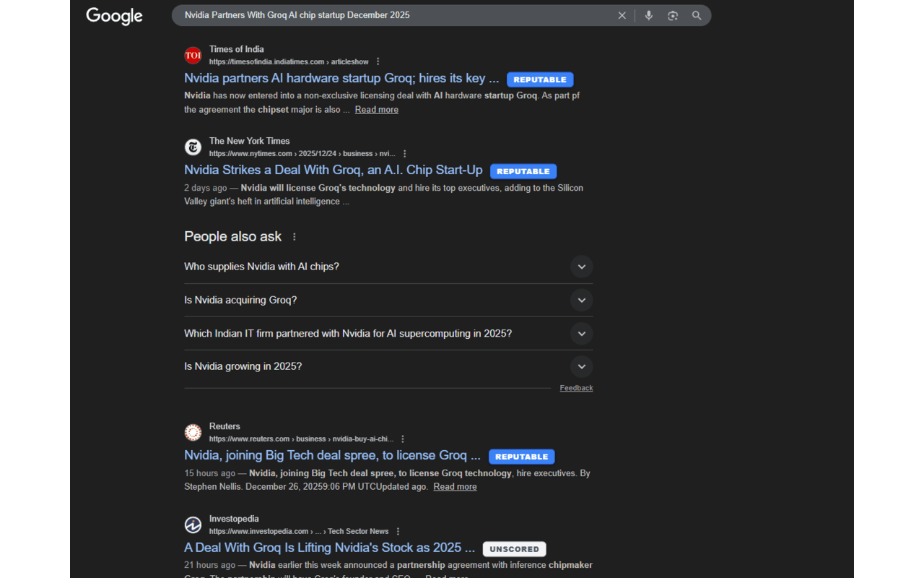The width and height of the screenshot is (924, 578).
Task: Click the timesofindia.indiatimes.com URL text
Action: point(289,62)
